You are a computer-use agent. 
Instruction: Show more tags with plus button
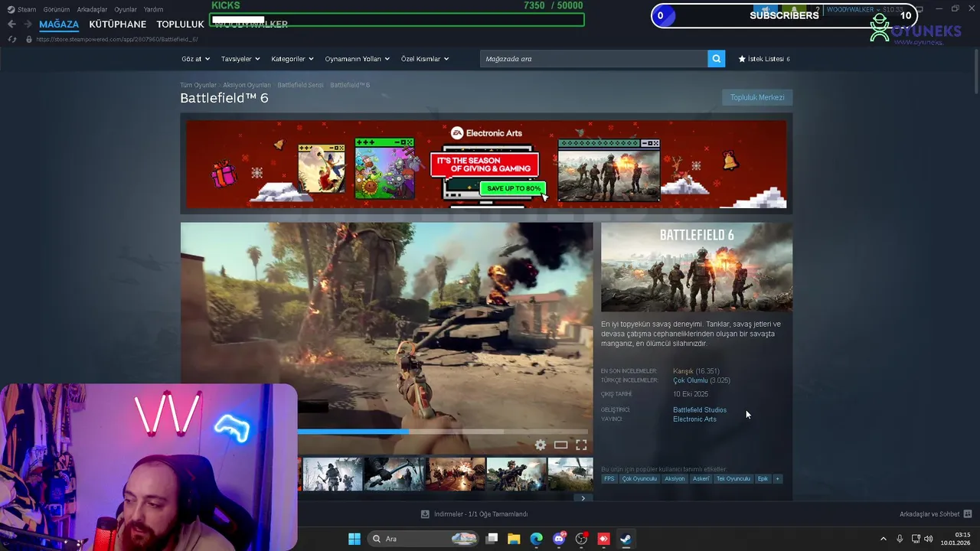[777, 479]
